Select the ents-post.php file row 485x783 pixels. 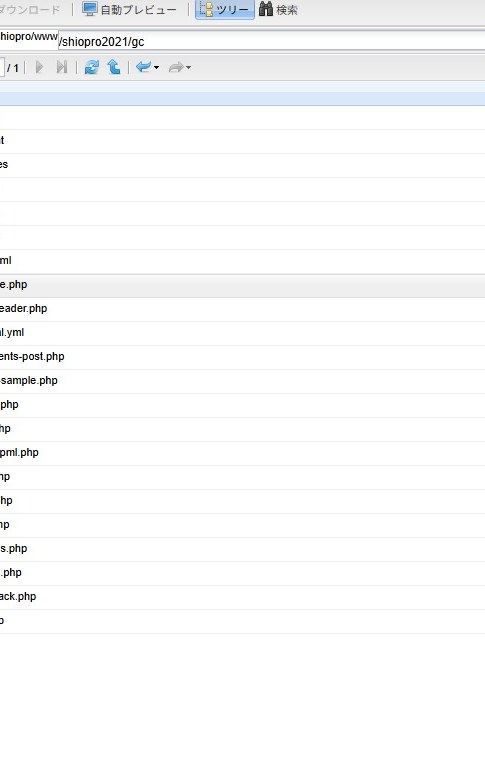tap(242, 357)
